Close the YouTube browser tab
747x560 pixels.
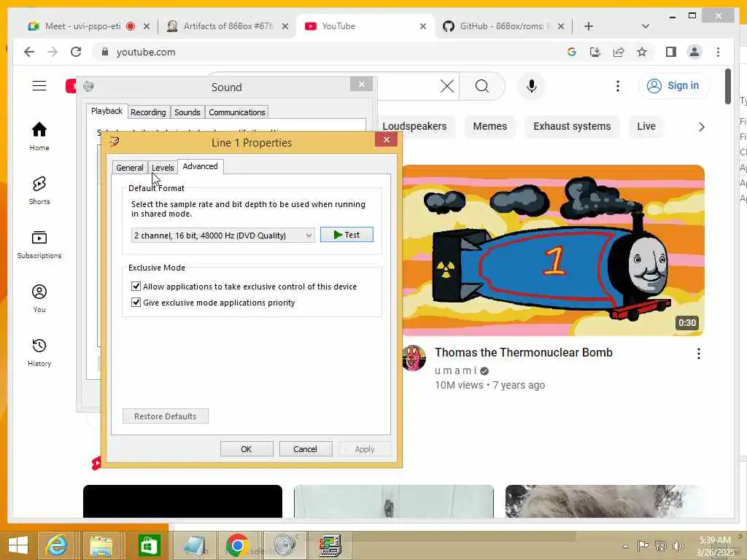click(x=422, y=26)
